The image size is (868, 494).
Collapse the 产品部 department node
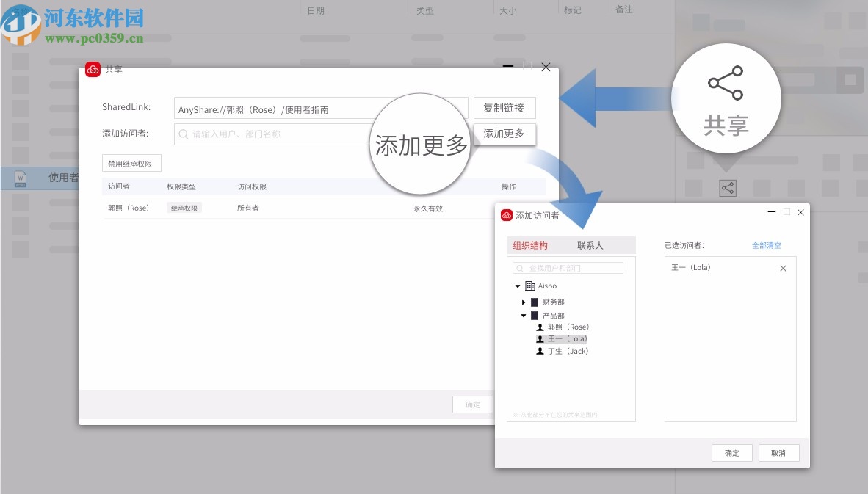(x=524, y=315)
